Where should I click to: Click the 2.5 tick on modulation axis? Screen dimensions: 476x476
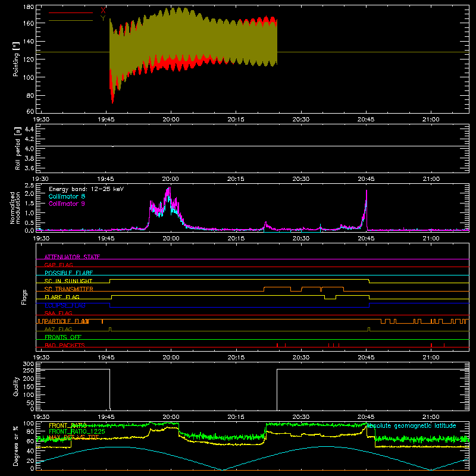click(29, 186)
